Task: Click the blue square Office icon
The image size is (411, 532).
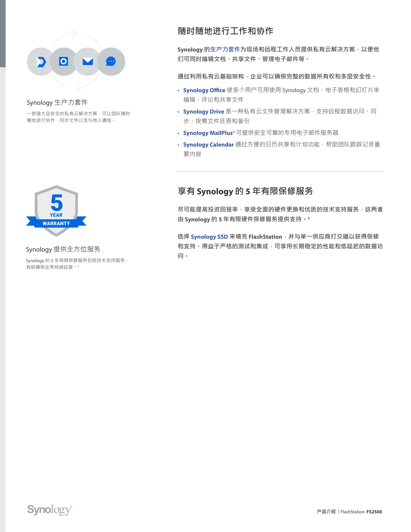Action: (64, 61)
